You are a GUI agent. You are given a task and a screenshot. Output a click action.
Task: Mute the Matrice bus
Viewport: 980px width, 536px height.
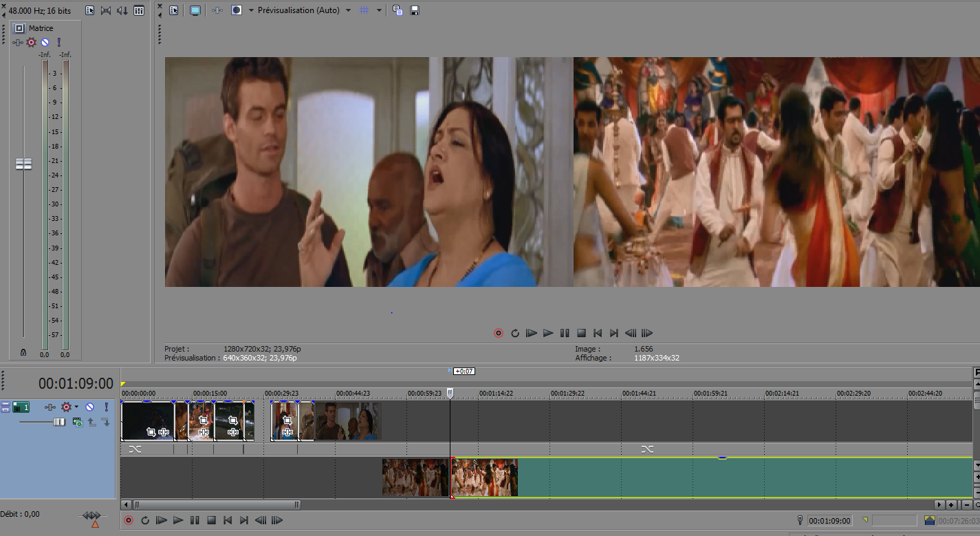[45, 43]
